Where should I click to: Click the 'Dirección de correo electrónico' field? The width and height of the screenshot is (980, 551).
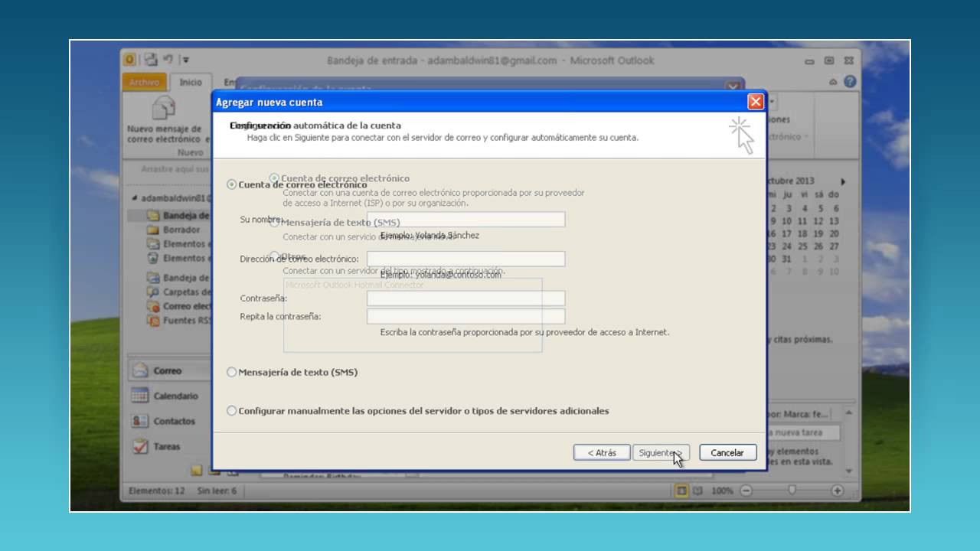tap(465, 259)
